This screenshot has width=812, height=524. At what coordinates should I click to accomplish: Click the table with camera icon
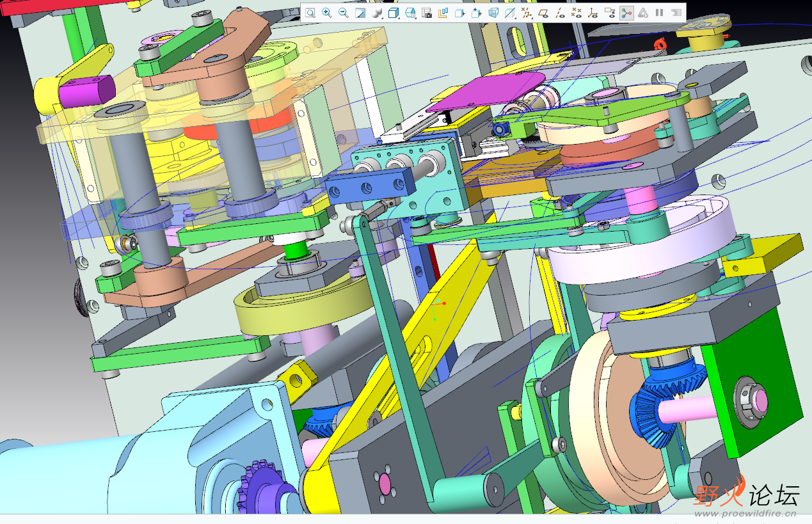(427, 13)
